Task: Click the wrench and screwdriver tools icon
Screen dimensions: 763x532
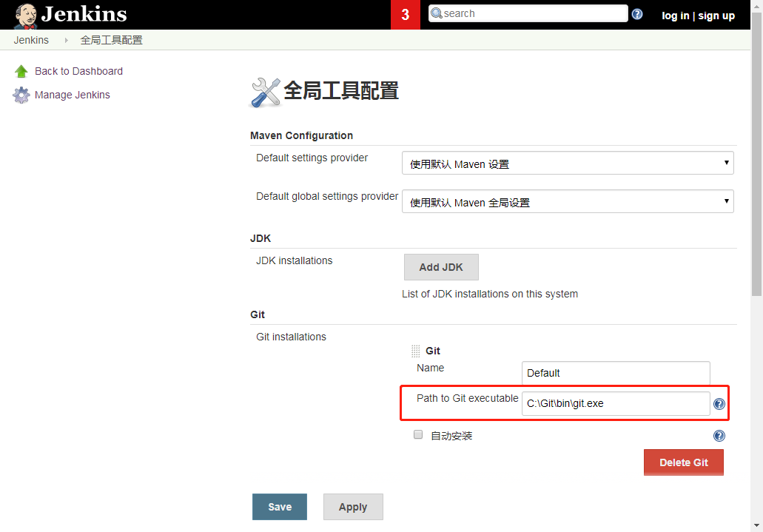Action: click(x=265, y=92)
